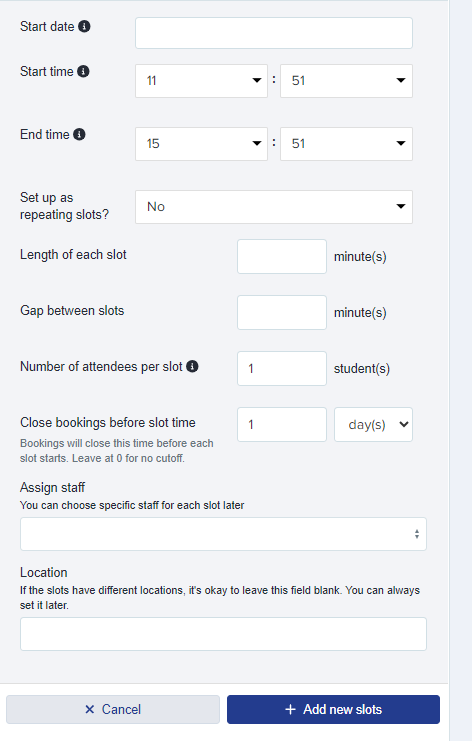Click the End time info icon

coord(79,134)
